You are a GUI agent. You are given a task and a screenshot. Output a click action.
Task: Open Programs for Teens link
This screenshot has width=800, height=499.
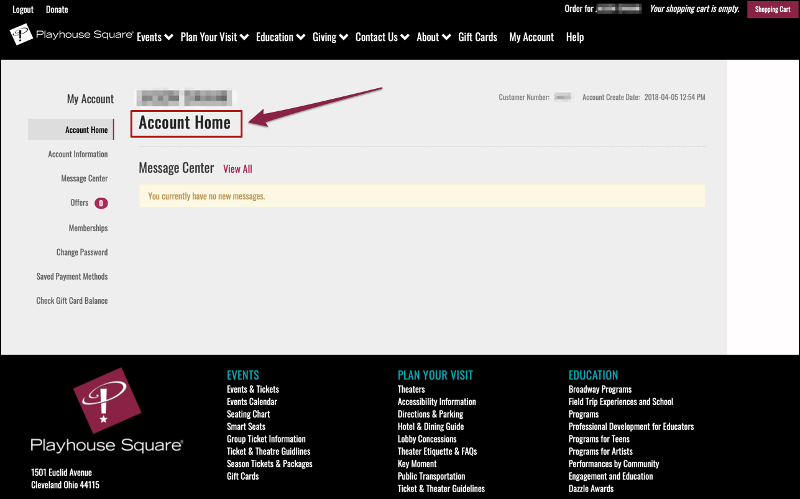(599, 439)
